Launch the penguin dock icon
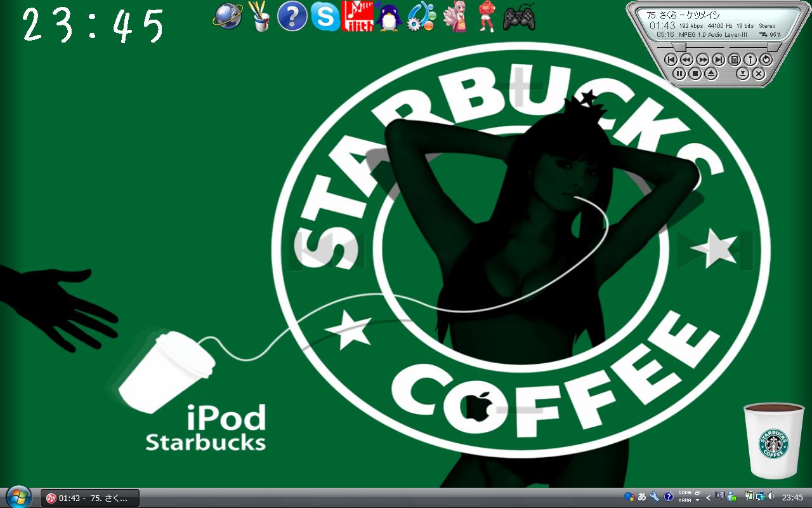This screenshot has width=812, height=508. (388, 17)
